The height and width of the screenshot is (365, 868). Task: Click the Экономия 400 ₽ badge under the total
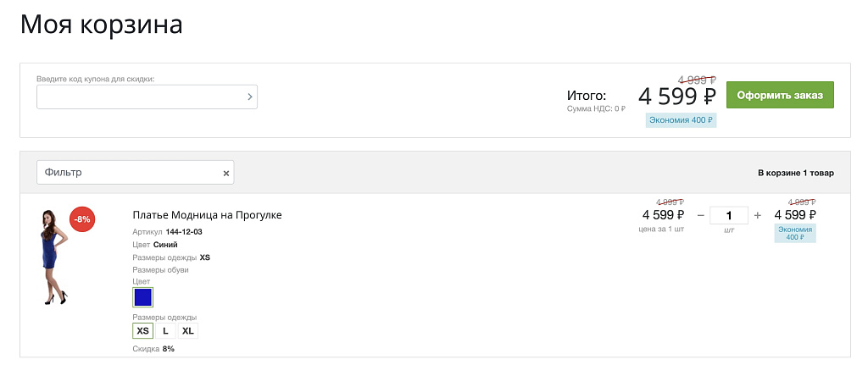(x=681, y=120)
